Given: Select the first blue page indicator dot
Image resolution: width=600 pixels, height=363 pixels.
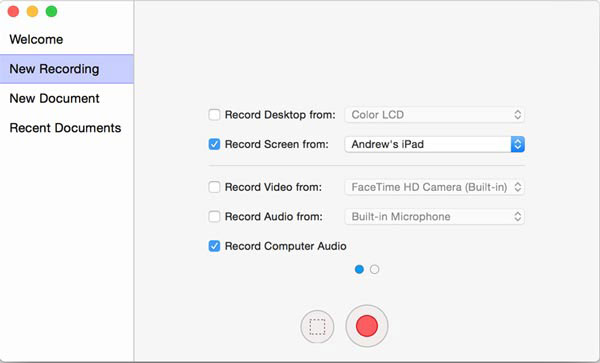Looking at the screenshot, I should coord(359,269).
